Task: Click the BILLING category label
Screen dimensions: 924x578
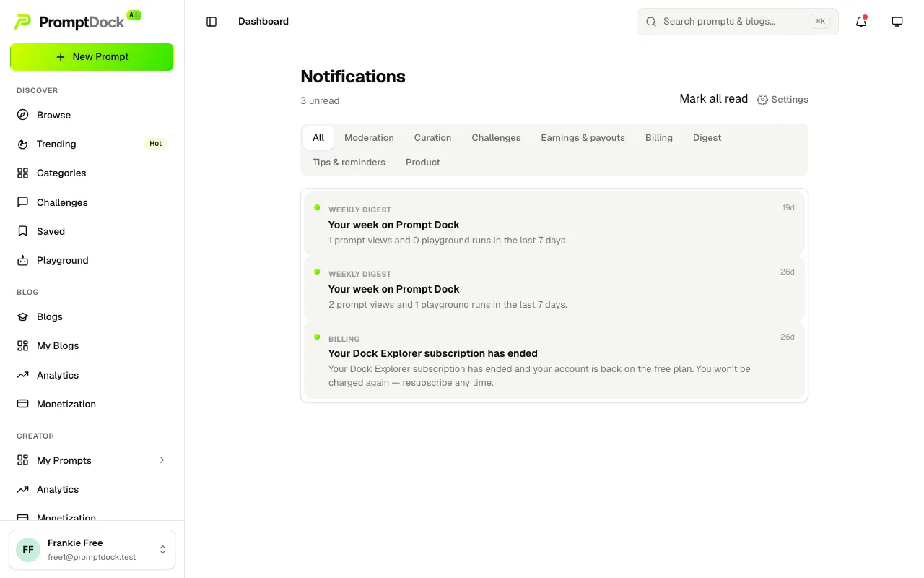Action: [x=344, y=339]
